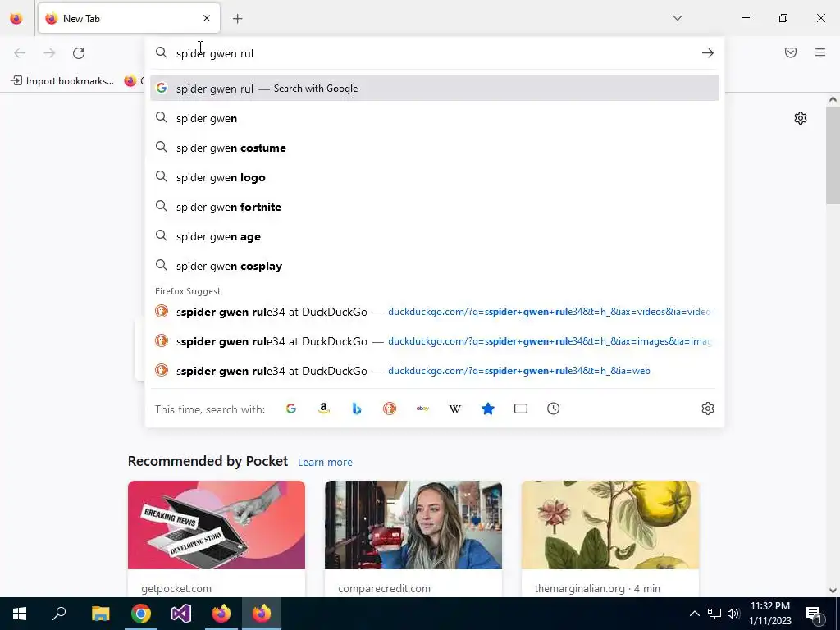The image size is (840, 630).
Task: Choose 'spider gwen cosplay' suggestion
Action: [x=435, y=266]
